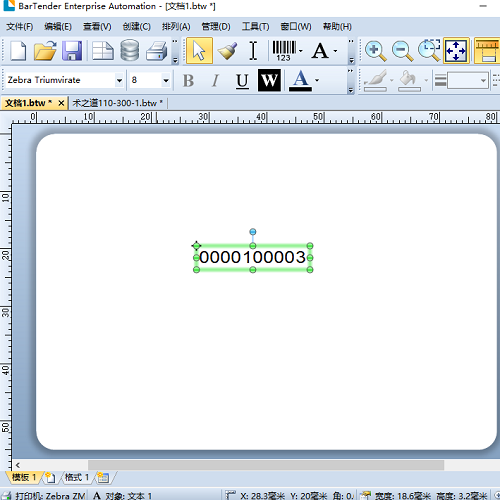Select the barcode creation tool
The image size is (500, 500).
coord(284,51)
